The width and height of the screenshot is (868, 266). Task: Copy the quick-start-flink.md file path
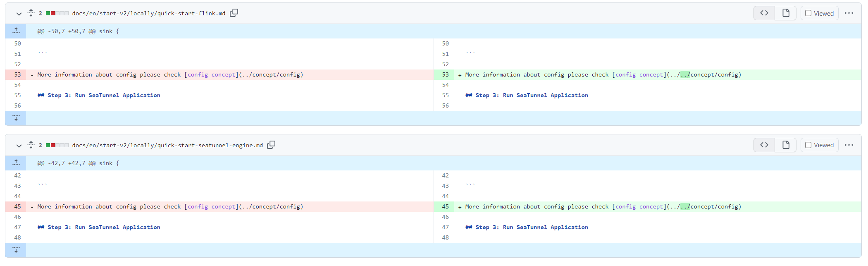tap(234, 13)
